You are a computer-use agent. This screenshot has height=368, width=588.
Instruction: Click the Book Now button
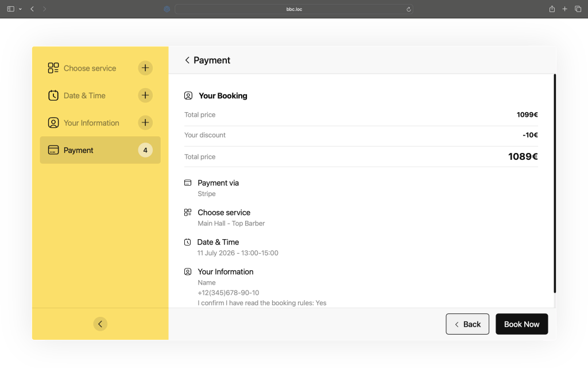[521, 324]
